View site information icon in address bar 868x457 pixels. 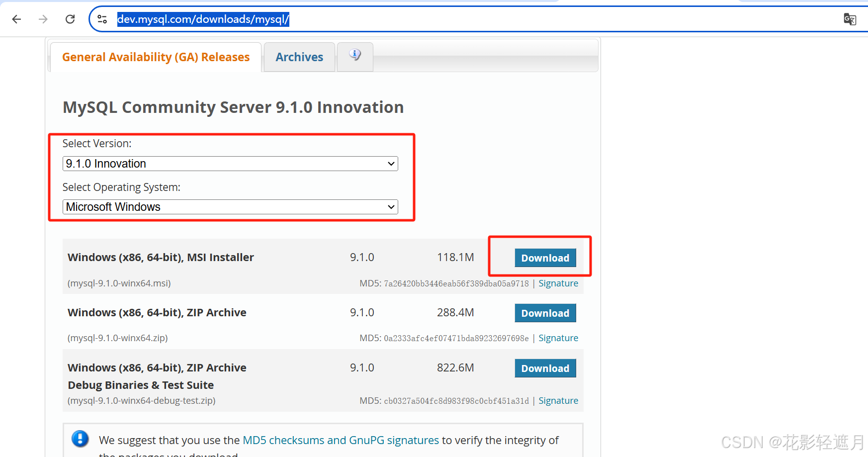pyautogui.click(x=102, y=19)
